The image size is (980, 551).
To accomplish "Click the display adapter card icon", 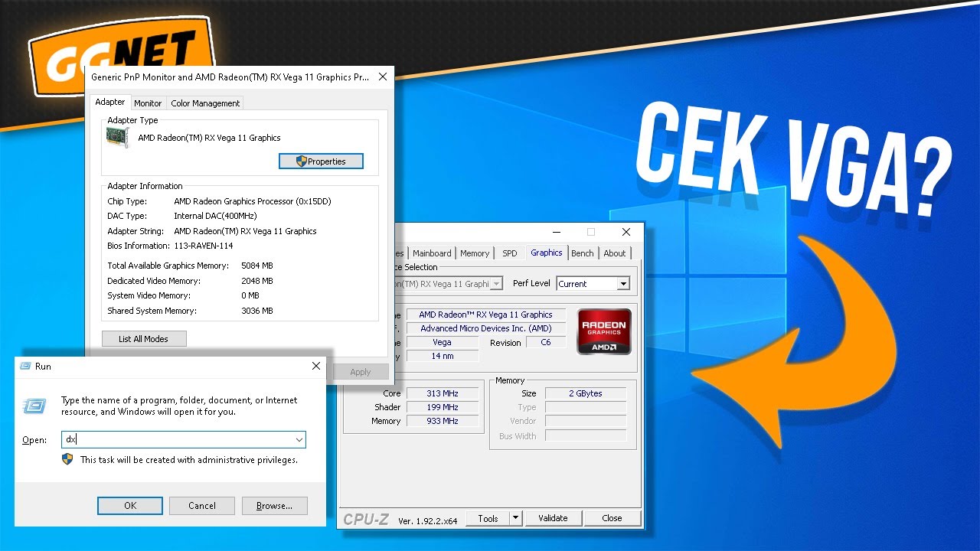I will tap(117, 138).
